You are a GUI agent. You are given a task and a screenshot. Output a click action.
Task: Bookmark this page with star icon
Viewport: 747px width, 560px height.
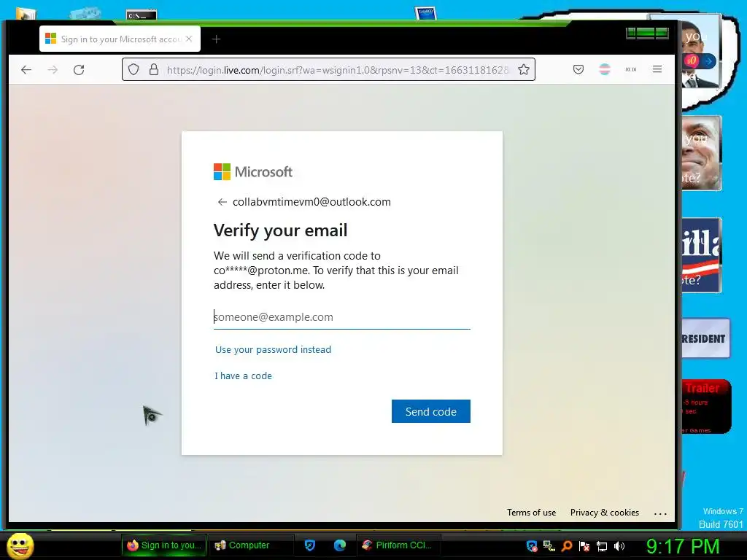(x=524, y=69)
